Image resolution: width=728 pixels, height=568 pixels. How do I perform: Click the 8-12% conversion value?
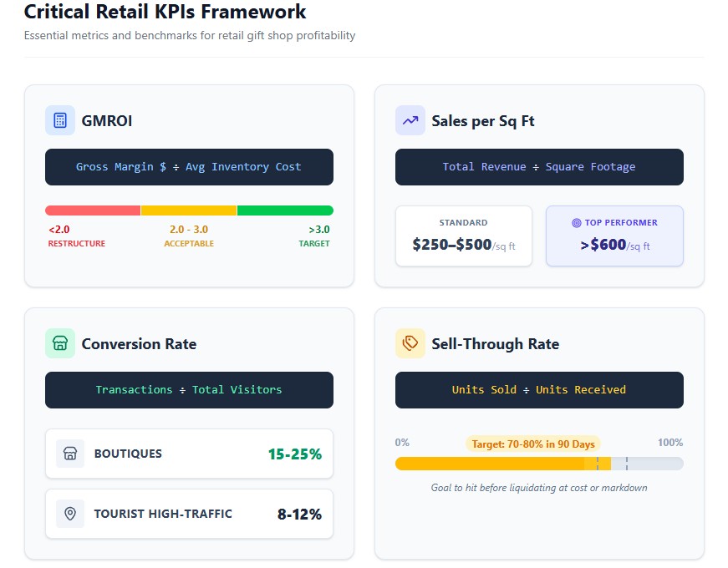pos(299,515)
